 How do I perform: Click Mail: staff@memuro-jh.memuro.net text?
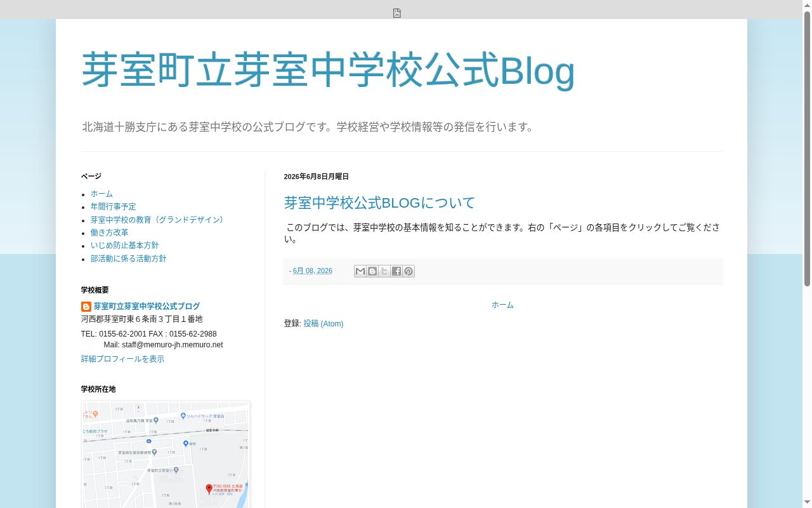coord(163,345)
